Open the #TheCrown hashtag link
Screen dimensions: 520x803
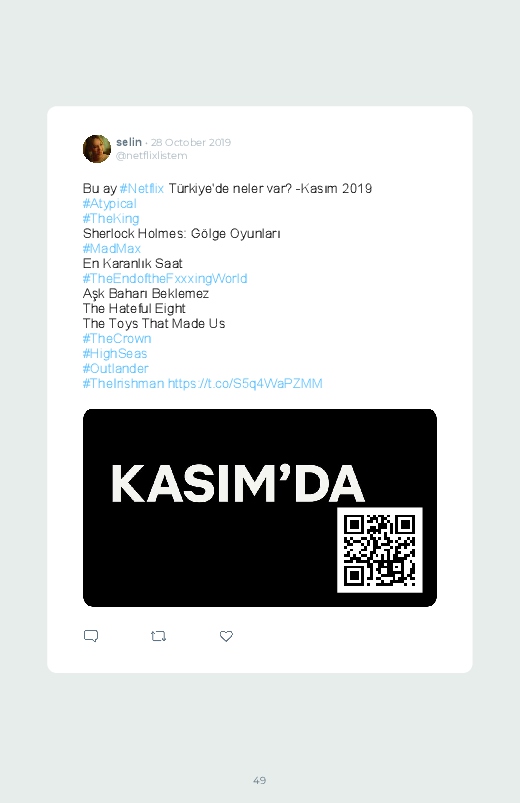click(x=117, y=339)
